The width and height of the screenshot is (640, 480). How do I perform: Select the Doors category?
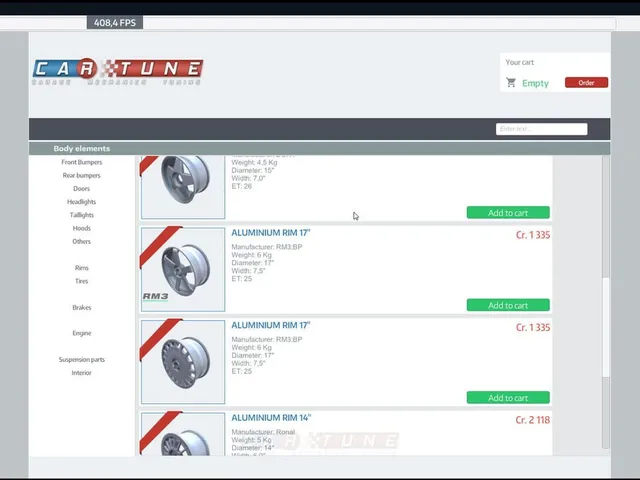point(82,189)
